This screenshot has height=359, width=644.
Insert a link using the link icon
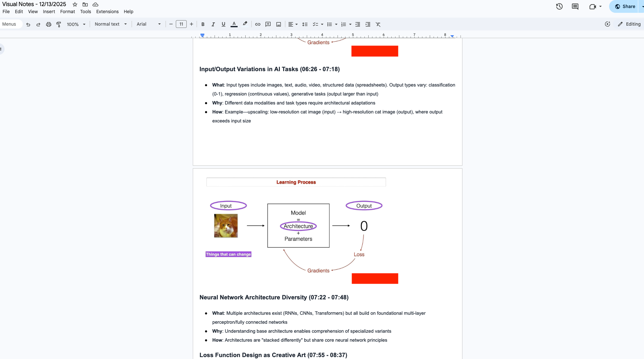(x=258, y=24)
